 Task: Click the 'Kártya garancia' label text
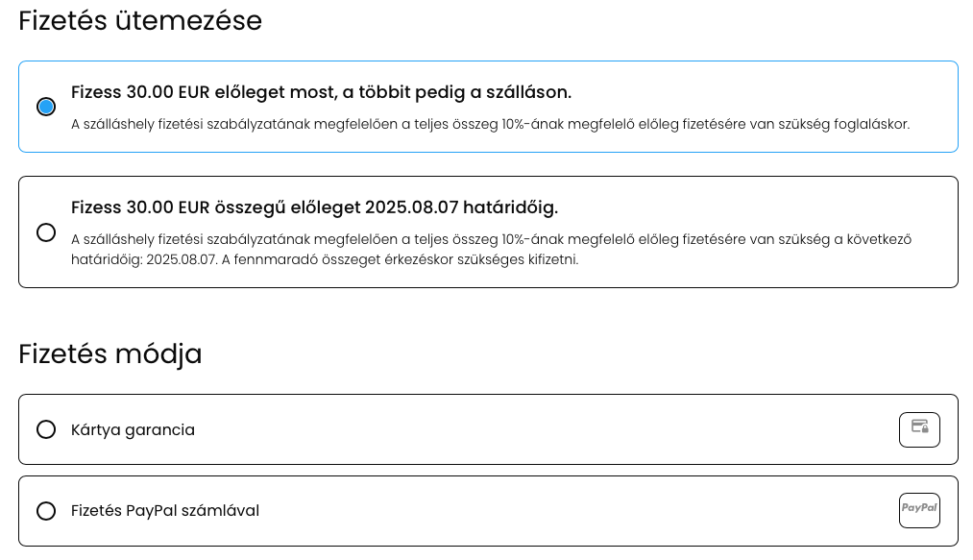133,429
